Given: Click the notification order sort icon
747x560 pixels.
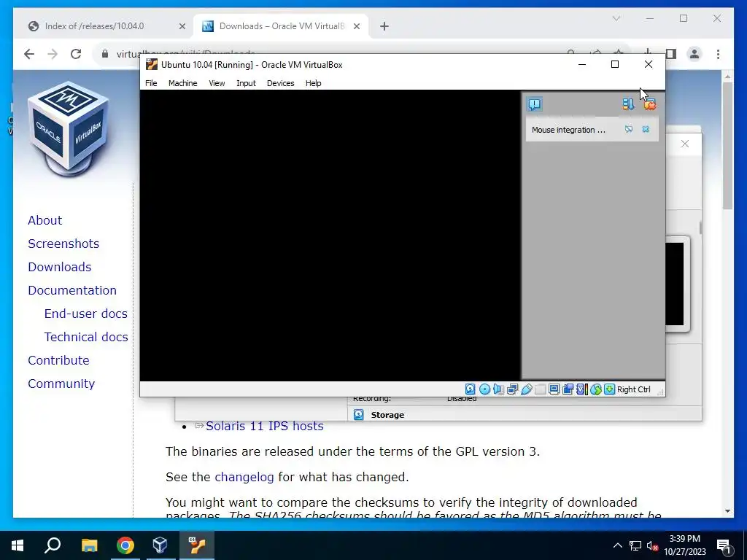Looking at the screenshot, I should (x=628, y=104).
